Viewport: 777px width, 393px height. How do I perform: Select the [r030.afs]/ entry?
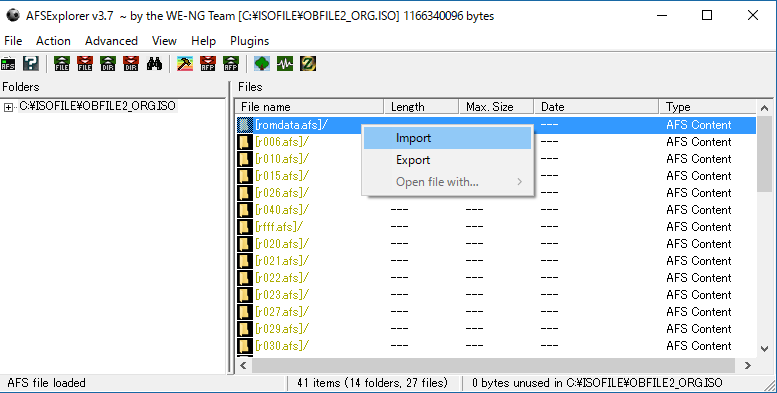(282, 346)
